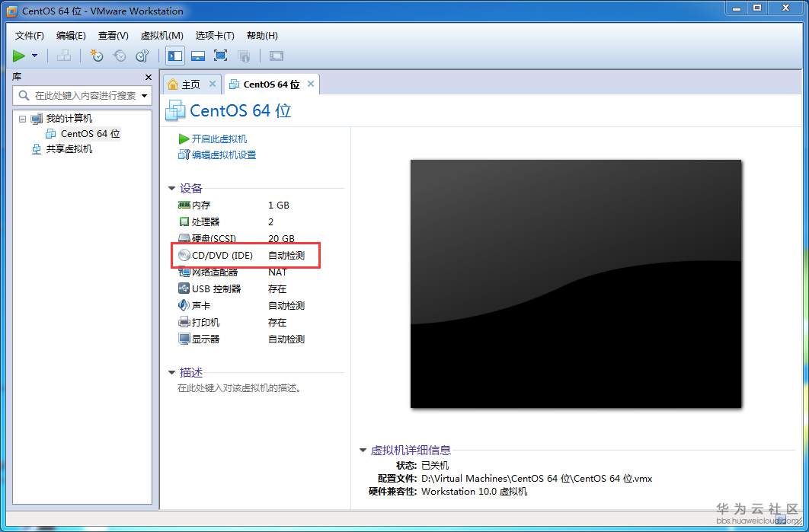Collapse the 虚拟机详细信息 section
This screenshot has height=532, width=809.
pos(363,450)
